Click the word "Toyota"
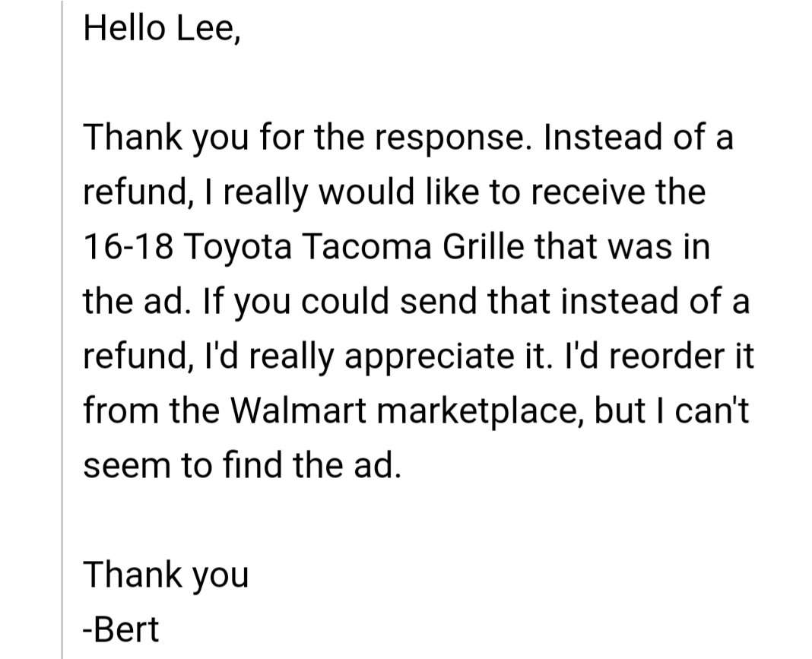 click(238, 248)
